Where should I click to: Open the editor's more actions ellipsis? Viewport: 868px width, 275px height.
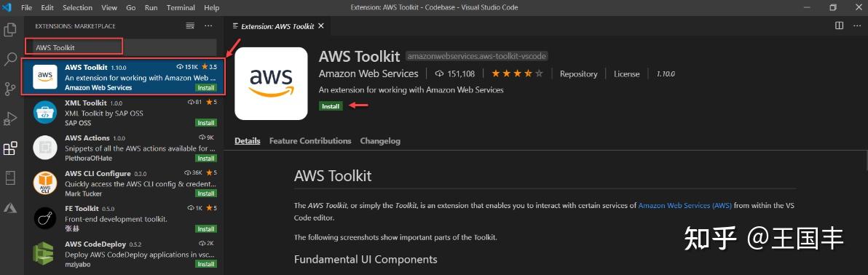[x=858, y=25]
